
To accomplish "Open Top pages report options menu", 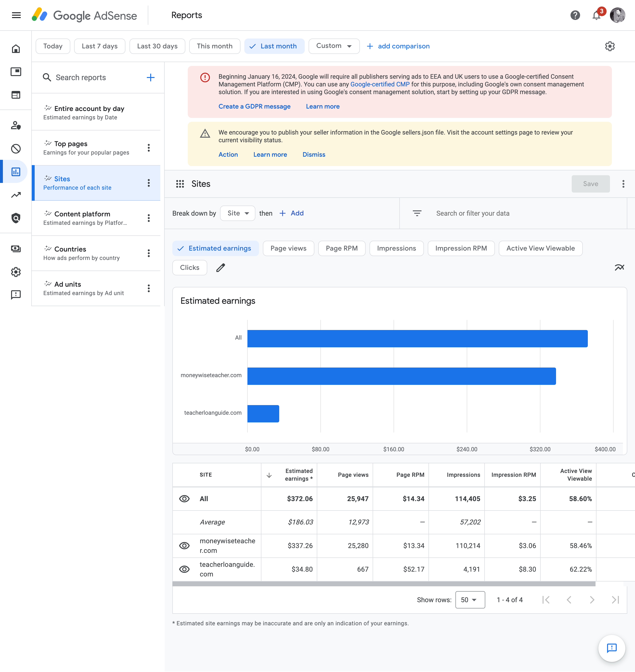I will click(149, 148).
